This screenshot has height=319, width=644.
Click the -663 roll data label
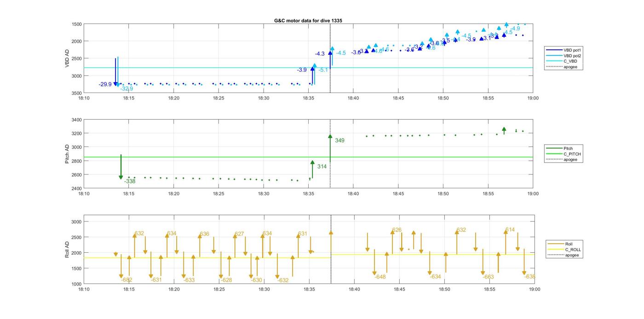[x=488, y=277]
